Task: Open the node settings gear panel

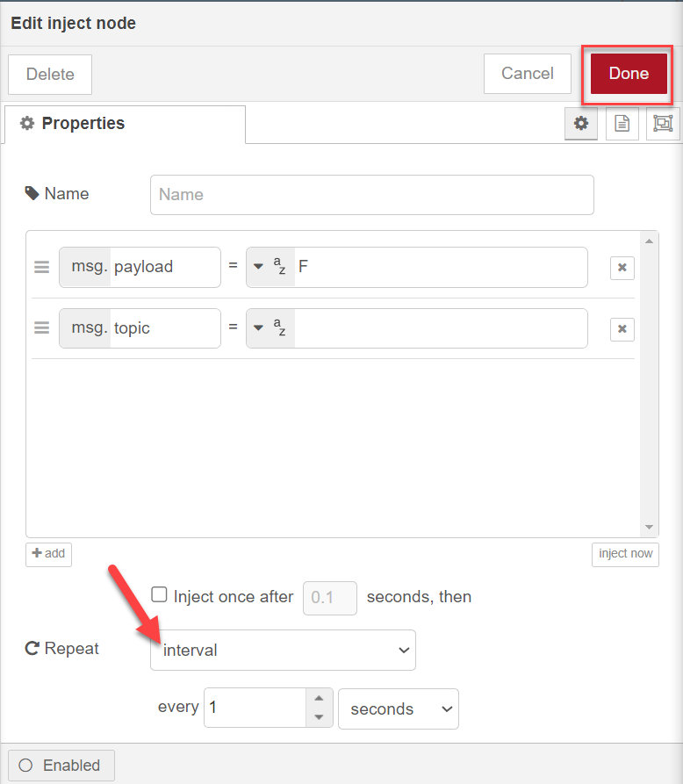Action: (x=580, y=123)
